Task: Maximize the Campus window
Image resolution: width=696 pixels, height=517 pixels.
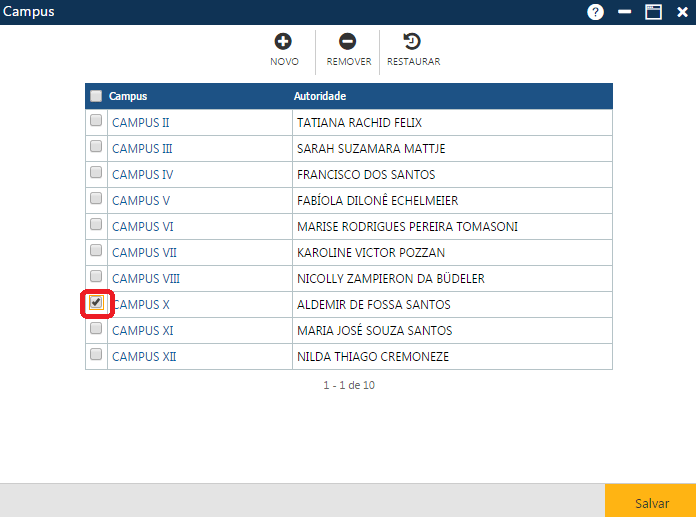Action: coord(654,12)
